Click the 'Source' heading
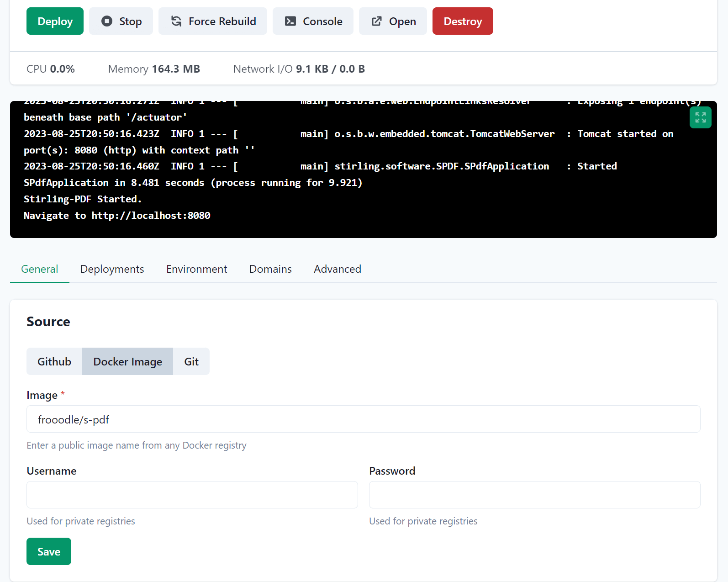The height and width of the screenshot is (582, 728). coord(48,322)
